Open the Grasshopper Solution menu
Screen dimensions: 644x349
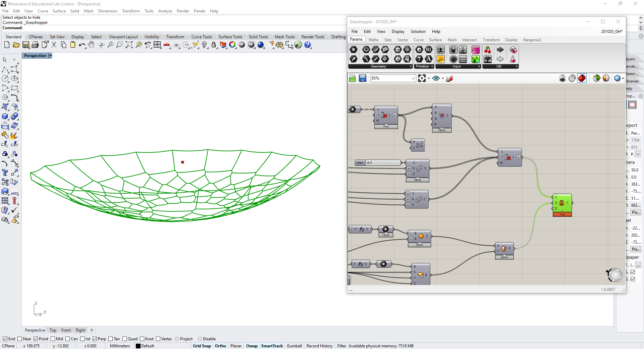(x=418, y=32)
